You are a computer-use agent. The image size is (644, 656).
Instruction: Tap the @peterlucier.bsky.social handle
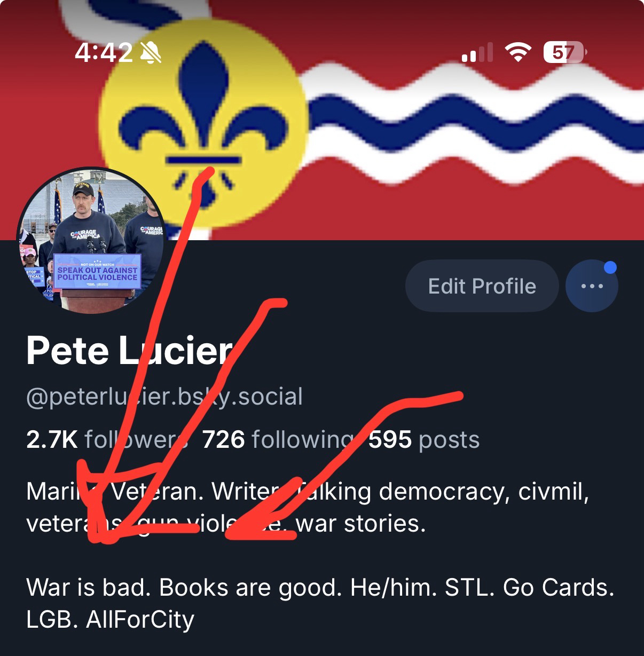(164, 397)
